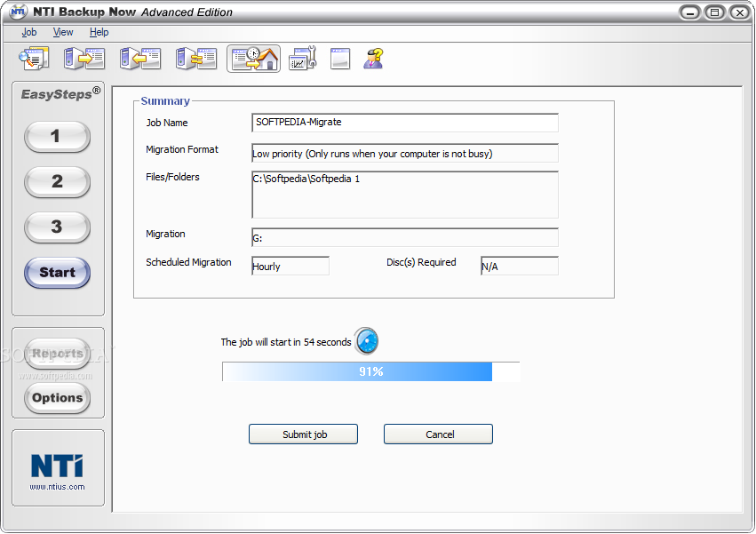Open the View menu

click(63, 32)
